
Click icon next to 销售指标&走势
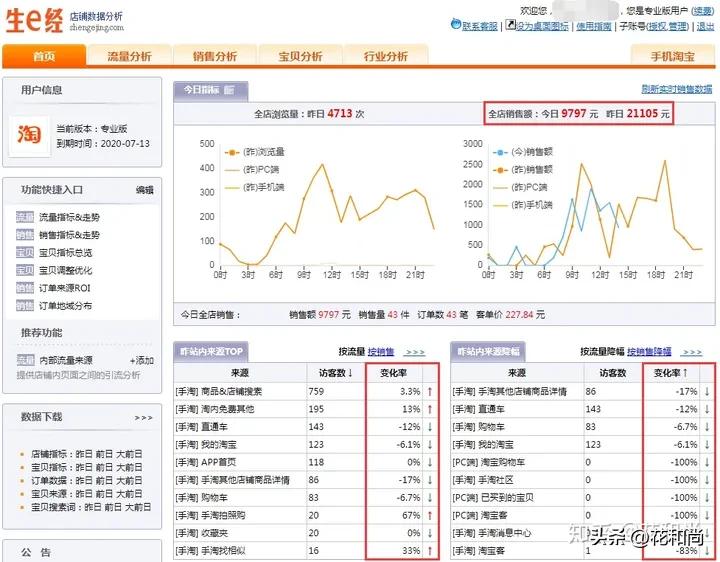(25, 235)
